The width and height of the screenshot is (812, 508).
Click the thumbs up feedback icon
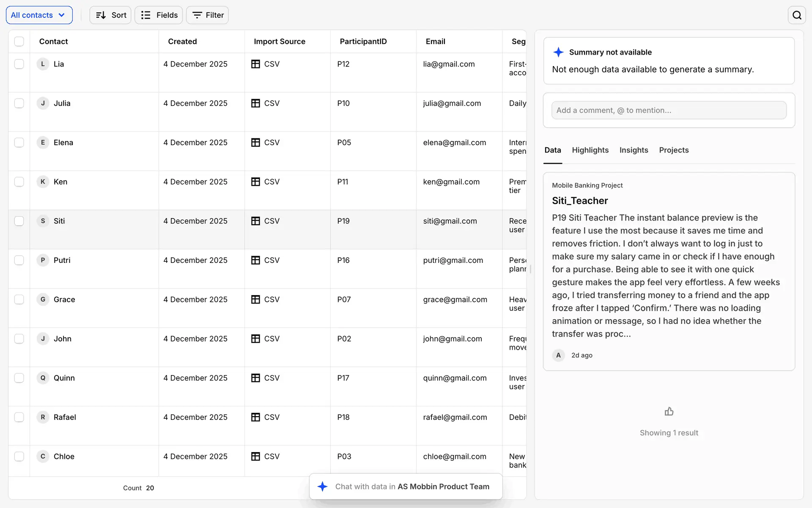click(x=669, y=411)
